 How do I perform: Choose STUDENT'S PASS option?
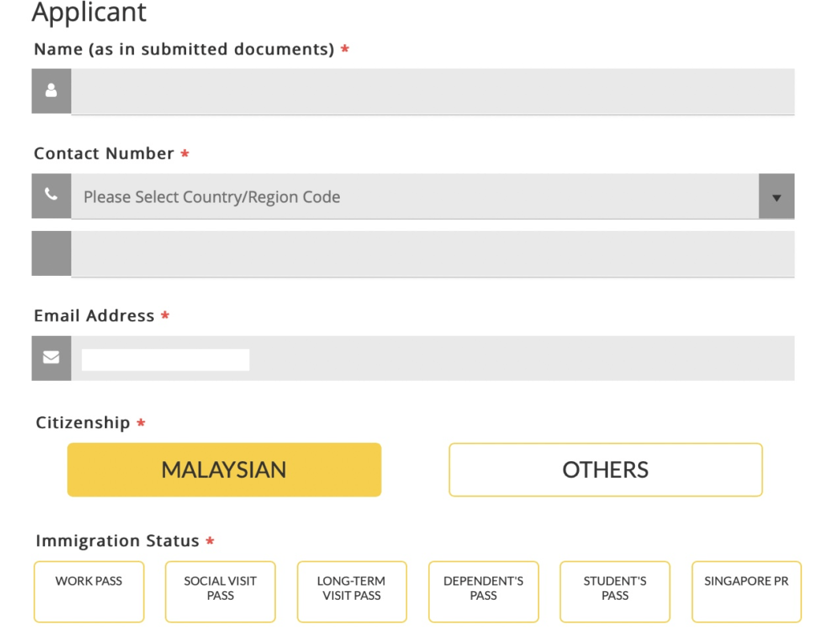(615, 591)
